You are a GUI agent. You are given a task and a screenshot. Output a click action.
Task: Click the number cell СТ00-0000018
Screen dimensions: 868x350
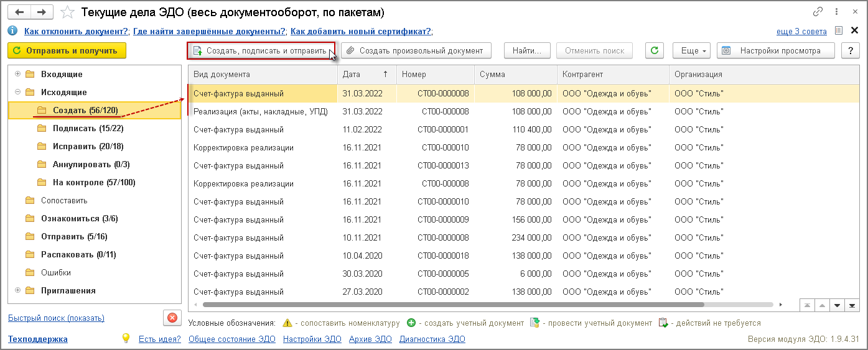(x=436, y=256)
